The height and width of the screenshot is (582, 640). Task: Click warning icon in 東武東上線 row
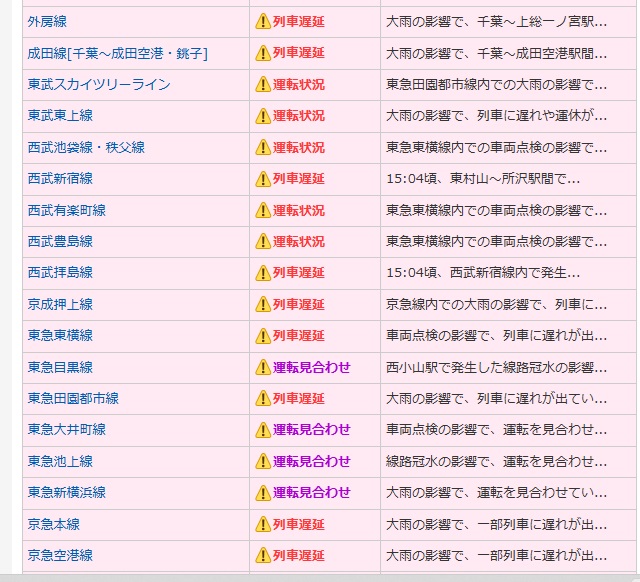click(263, 116)
